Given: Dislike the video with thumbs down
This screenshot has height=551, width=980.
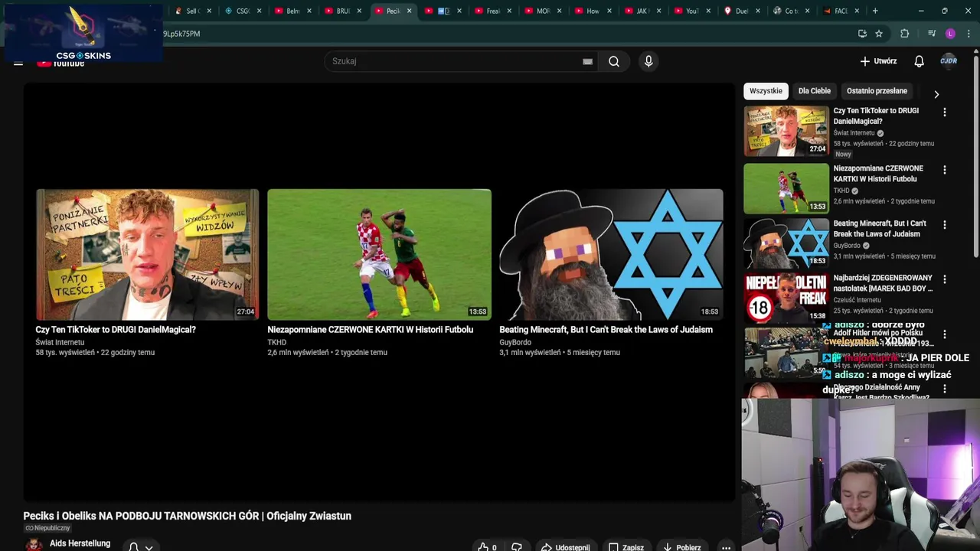Looking at the screenshot, I should 517,547.
